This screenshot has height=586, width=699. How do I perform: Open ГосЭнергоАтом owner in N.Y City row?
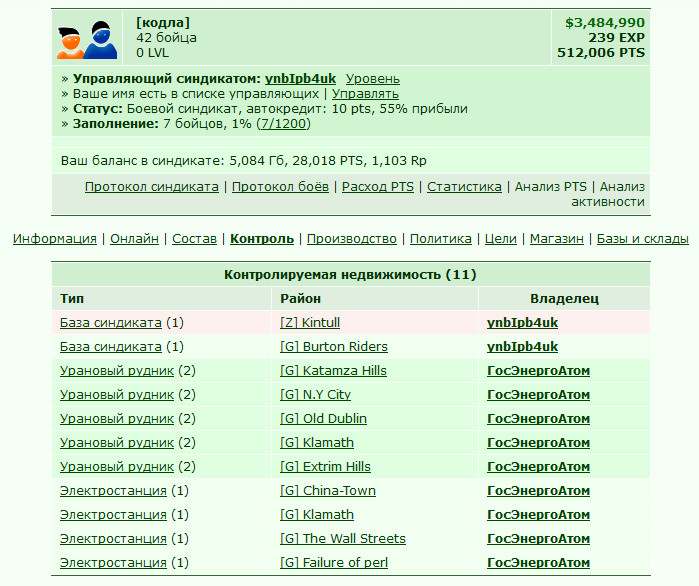click(539, 395)
